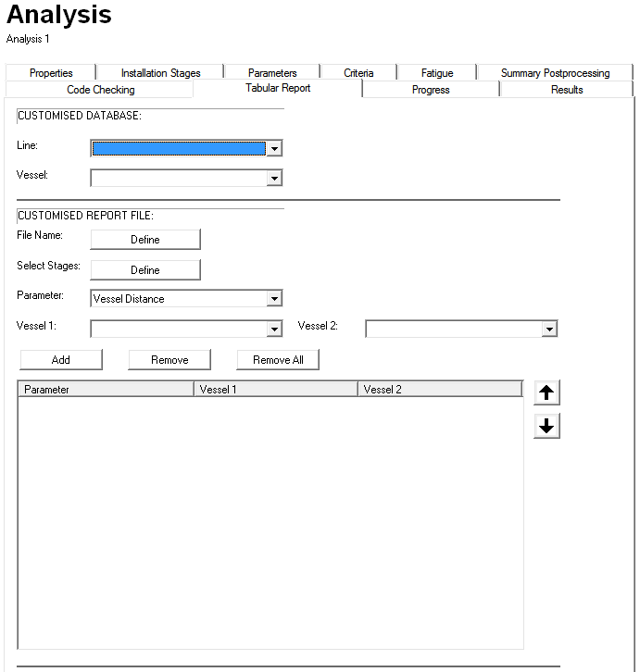The image size is (640, 672).
Task: Open the Code Checking tab
Action: pos(100,90)
